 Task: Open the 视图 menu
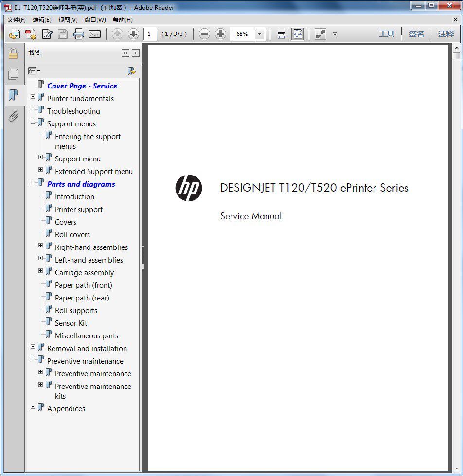[67, 20]
